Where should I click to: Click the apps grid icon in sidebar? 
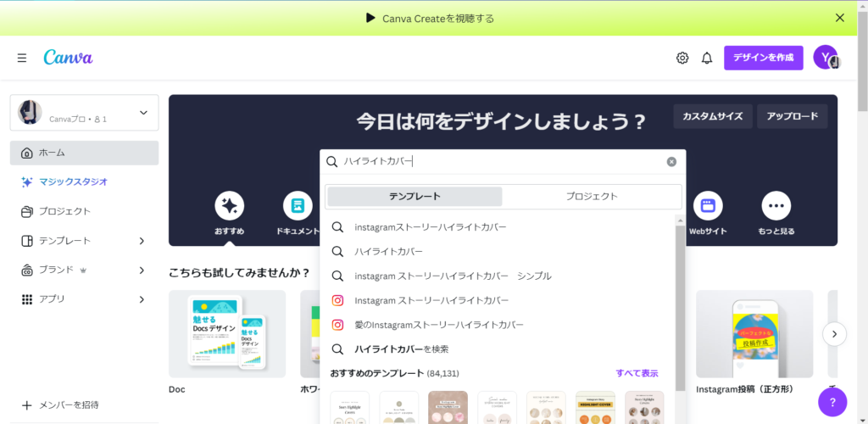coord(26,299)
